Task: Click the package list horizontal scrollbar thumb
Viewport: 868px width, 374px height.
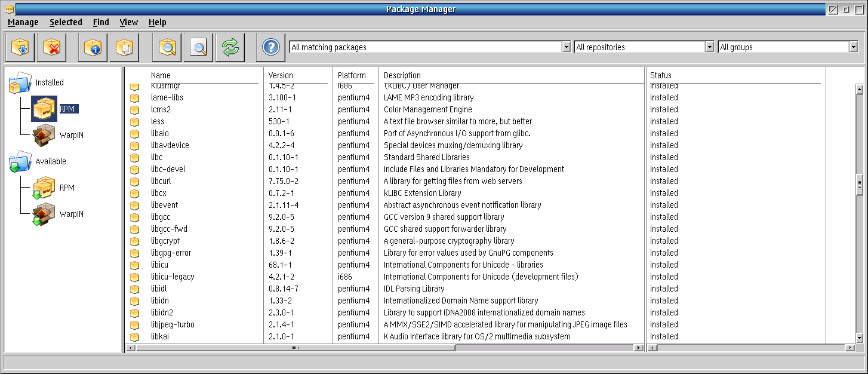Action: click(x=294, y=348)
